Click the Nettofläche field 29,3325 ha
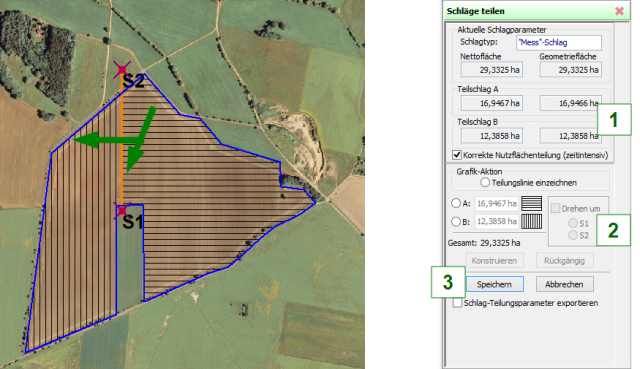The image size is (640, 369). coord(492,70)
